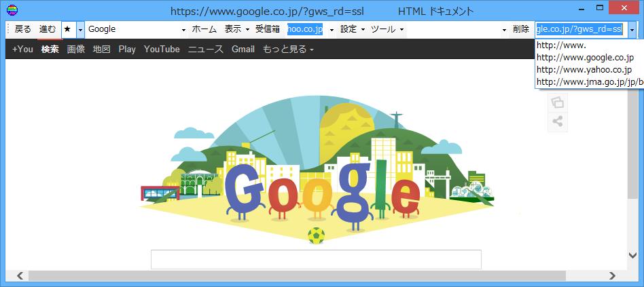This screenshot has width=644, height=287.
Task: Select http://www. from URL list
Action: coord(590,45)
